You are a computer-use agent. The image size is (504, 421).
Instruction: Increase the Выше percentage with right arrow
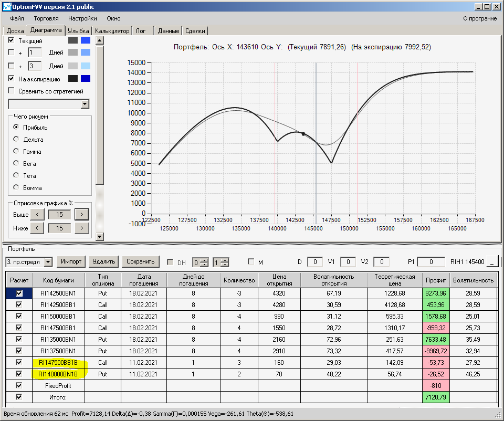pos(81,214)
